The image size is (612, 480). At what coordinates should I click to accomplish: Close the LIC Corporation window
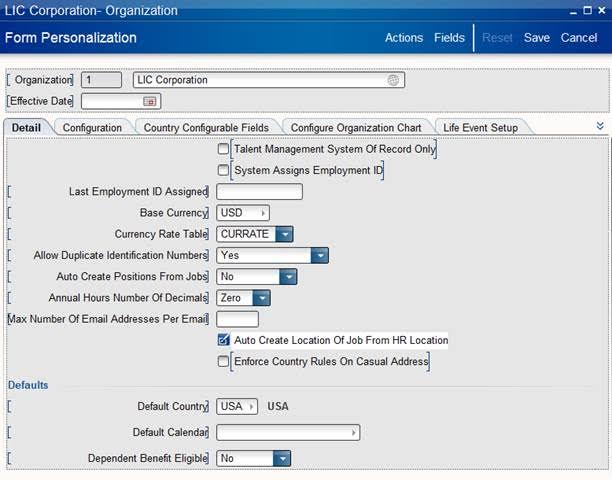602,11
